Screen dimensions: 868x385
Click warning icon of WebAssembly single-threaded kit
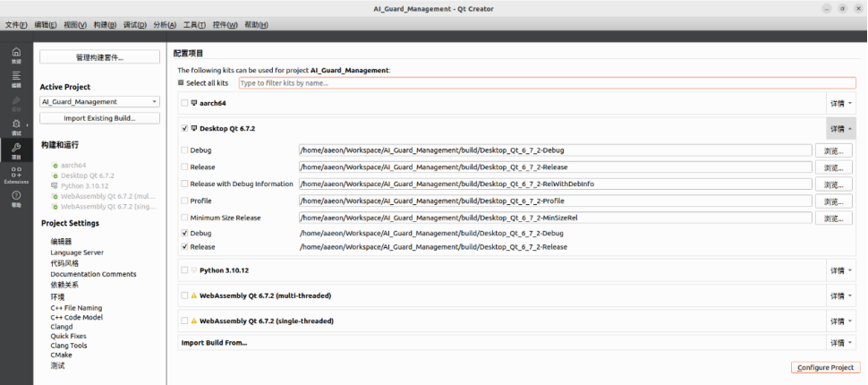(x=194, y=321)
